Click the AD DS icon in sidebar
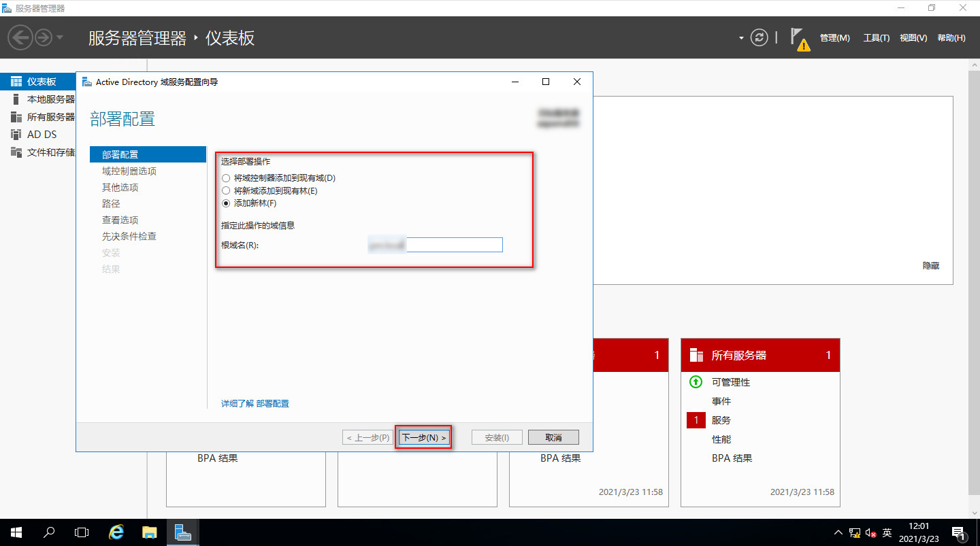The image size is (980, 546). click(x=16, y=135)
